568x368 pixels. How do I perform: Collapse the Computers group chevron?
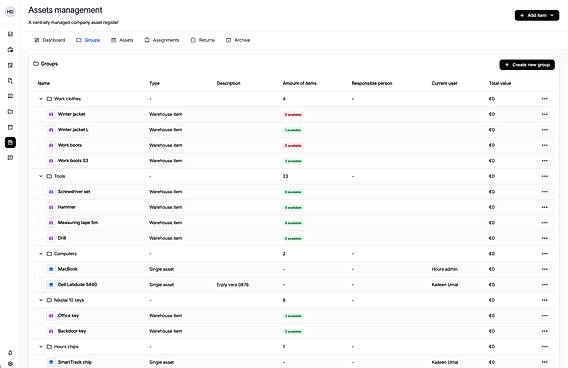coord(41,254)
